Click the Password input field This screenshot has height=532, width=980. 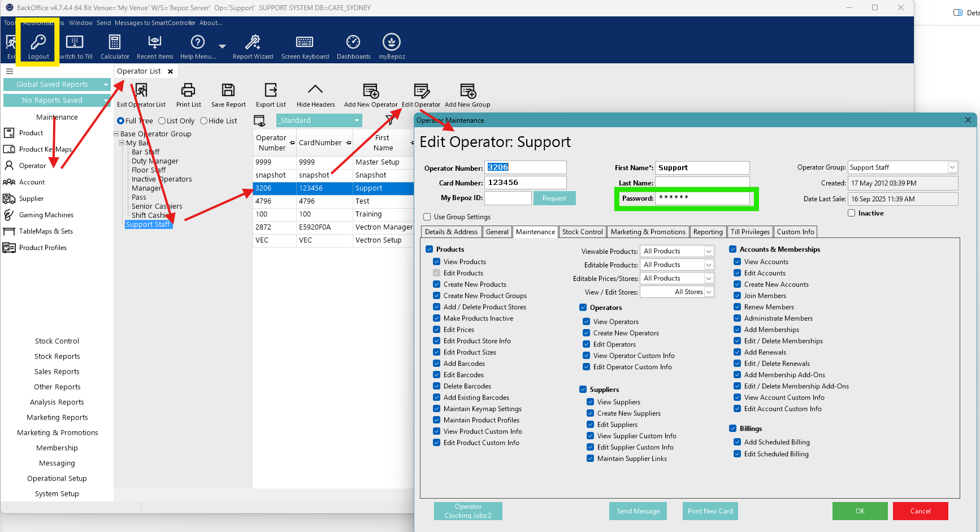[x=702, y=198]
